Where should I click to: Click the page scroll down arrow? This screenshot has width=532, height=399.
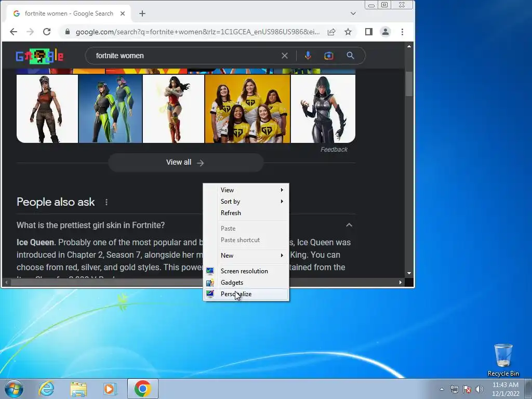coord(409,273)
